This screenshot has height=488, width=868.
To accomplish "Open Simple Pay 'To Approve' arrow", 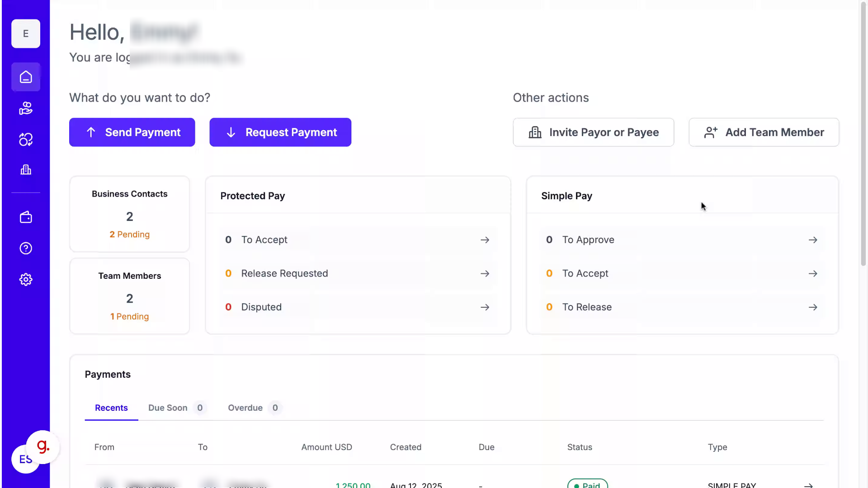I will point(813,240).
